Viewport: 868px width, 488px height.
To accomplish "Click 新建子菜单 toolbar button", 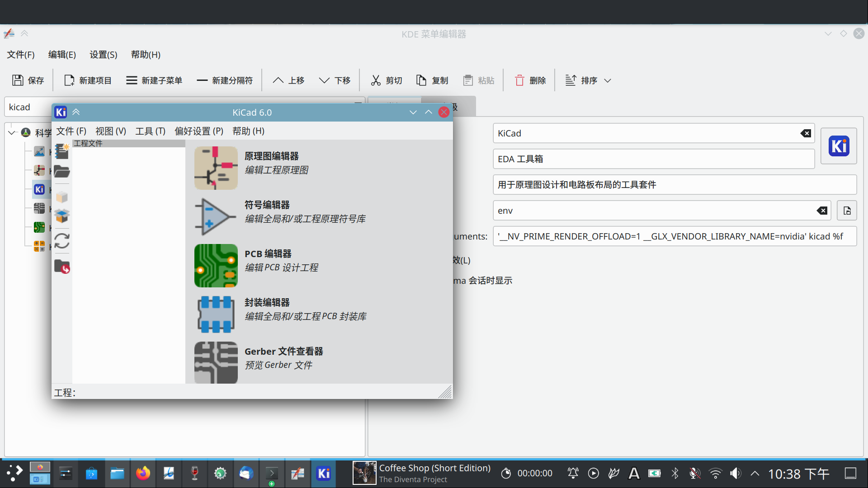I will (x=154, y=80).
